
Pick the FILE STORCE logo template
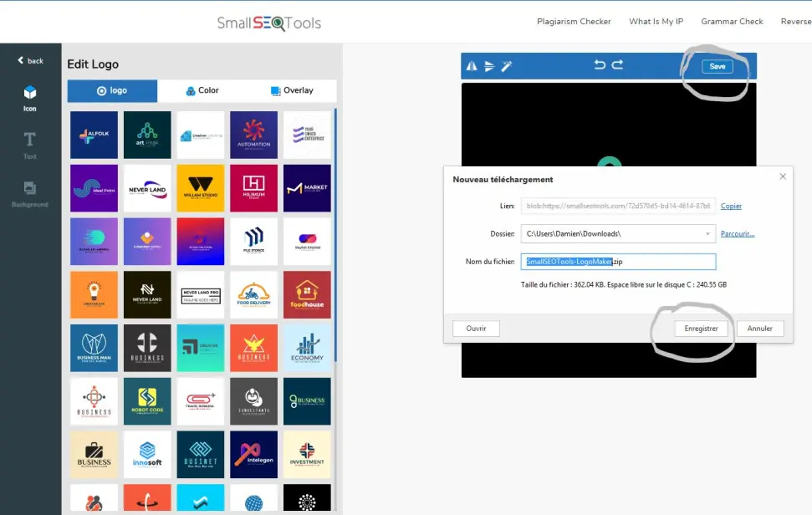tap(253, 241)
